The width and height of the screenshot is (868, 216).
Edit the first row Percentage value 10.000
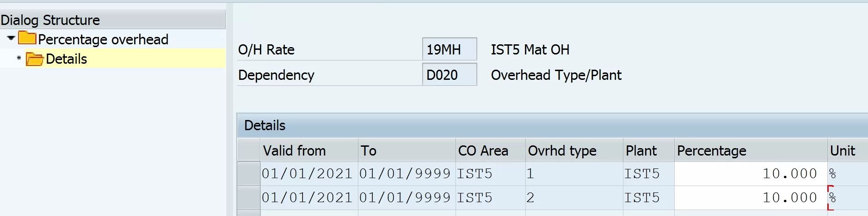751,174
